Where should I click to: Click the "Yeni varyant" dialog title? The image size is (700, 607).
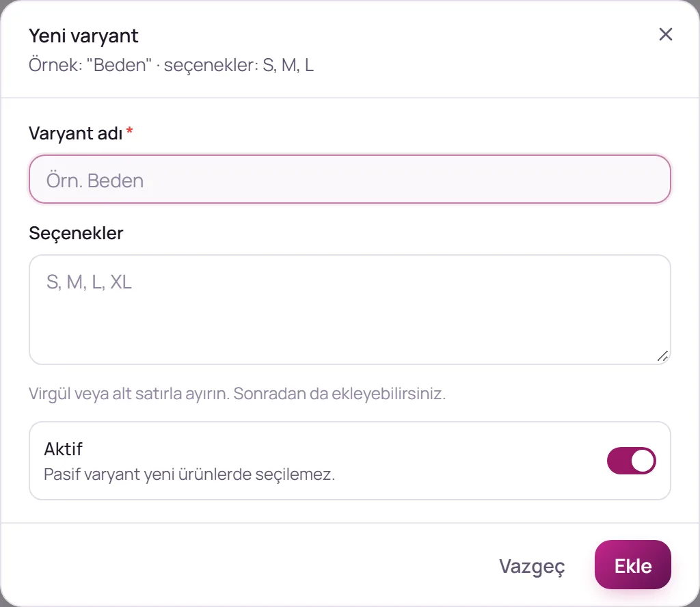[x=83, y=36]
